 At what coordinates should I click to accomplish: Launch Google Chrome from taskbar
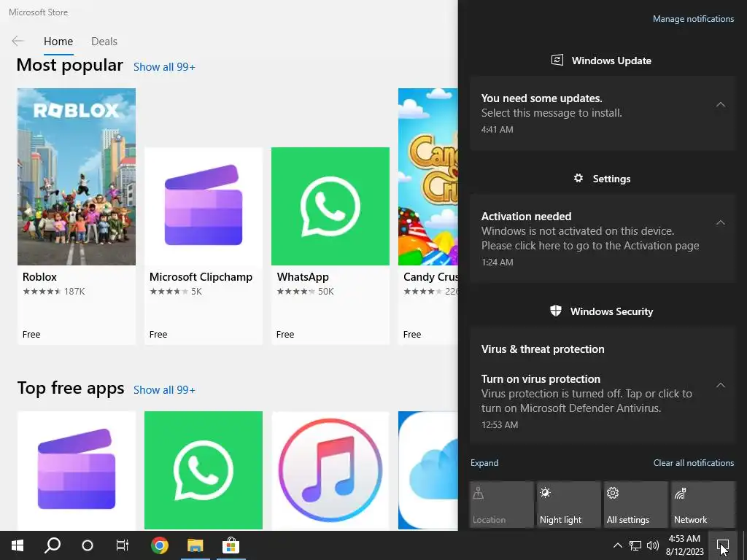160,545
